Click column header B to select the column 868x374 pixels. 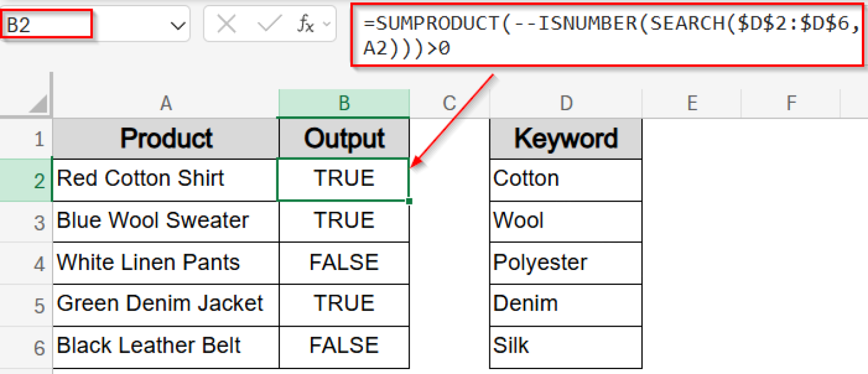(343, 103)
